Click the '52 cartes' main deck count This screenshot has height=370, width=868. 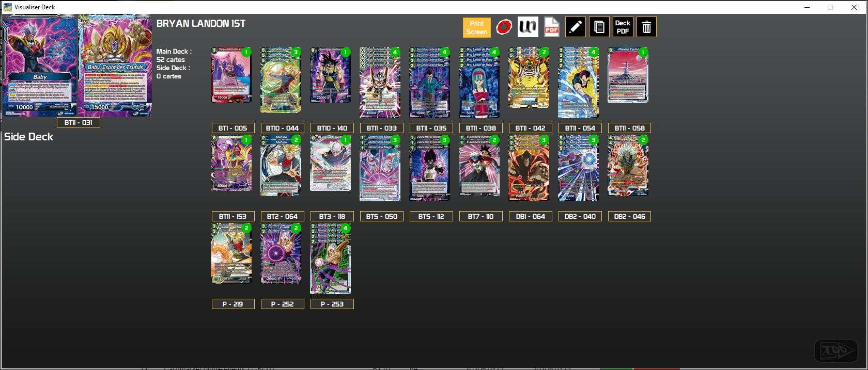click(171, 59)
